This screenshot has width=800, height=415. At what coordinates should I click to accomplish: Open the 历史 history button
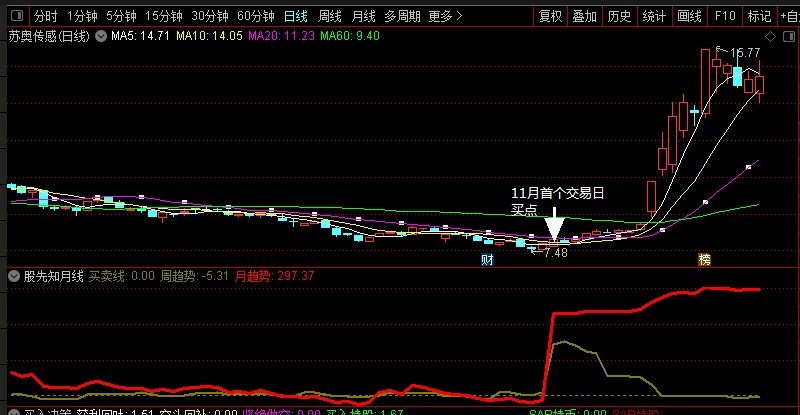[x=619, y=16]
